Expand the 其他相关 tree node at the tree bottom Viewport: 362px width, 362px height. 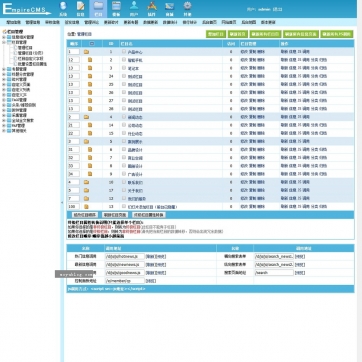point(4,131)
